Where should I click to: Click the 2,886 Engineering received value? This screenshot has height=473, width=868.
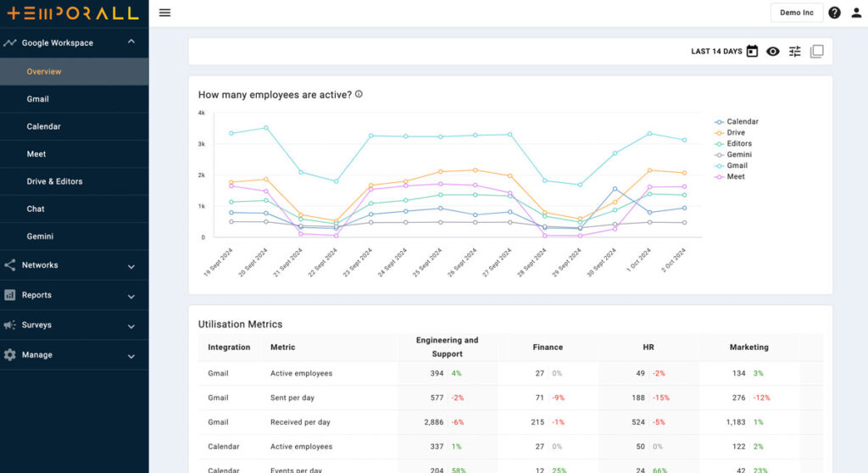pos(434,422)
